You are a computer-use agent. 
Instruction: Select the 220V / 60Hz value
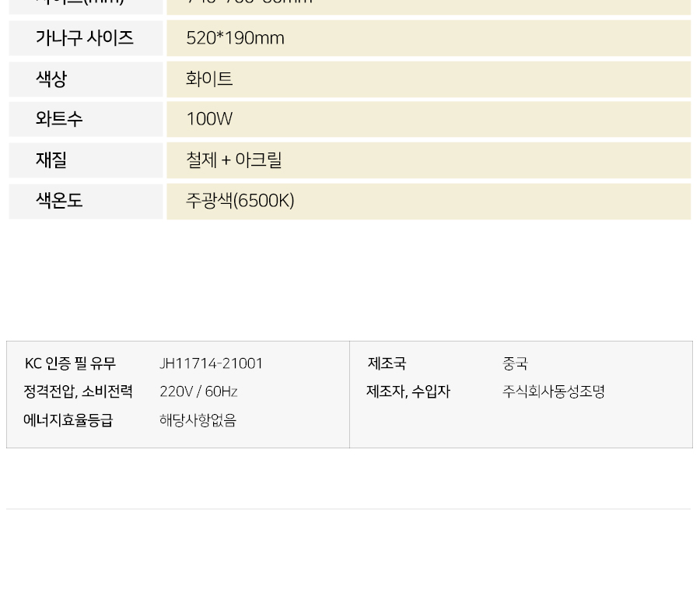pyautogui.click(x=198, y=391)
